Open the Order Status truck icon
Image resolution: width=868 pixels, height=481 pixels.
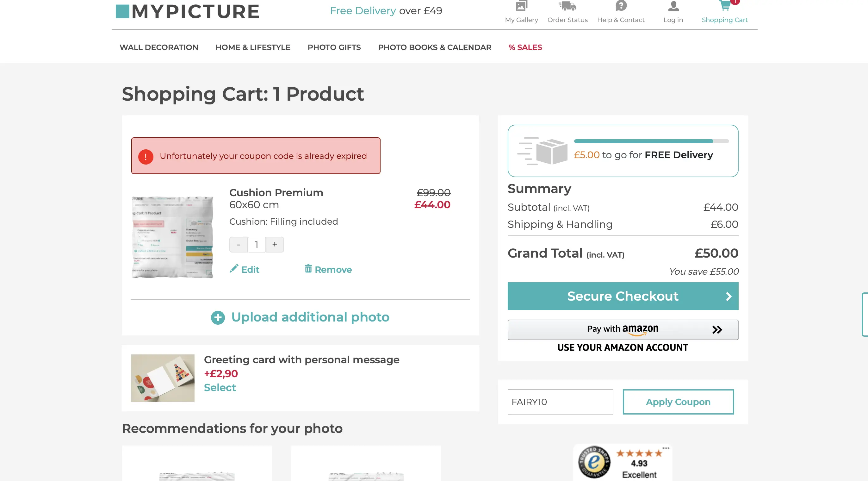[567, 6]
